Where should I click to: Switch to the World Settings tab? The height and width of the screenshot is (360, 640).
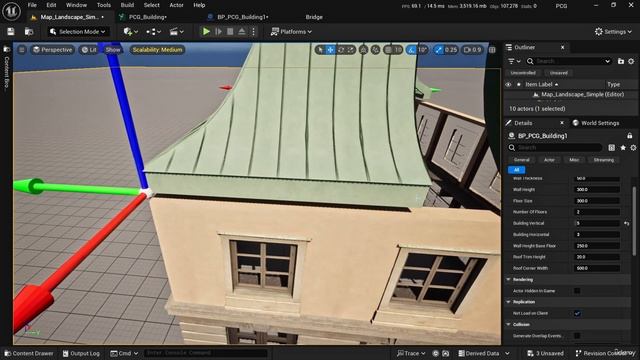596,123
